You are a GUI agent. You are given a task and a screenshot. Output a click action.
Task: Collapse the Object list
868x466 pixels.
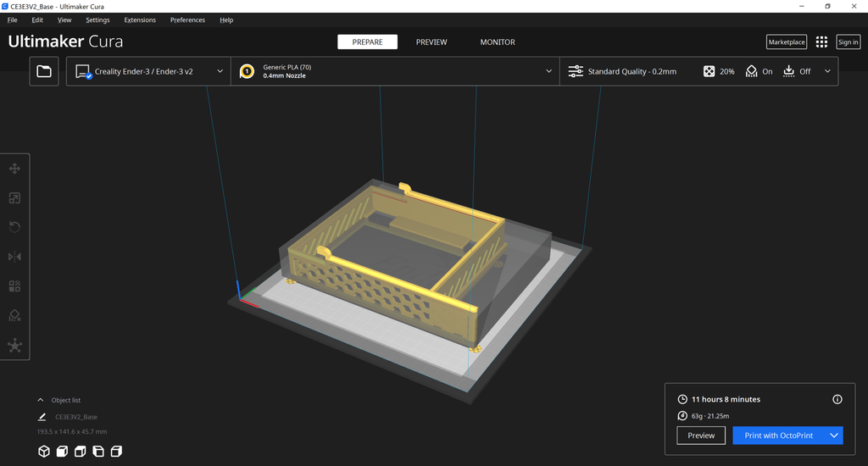41,400
